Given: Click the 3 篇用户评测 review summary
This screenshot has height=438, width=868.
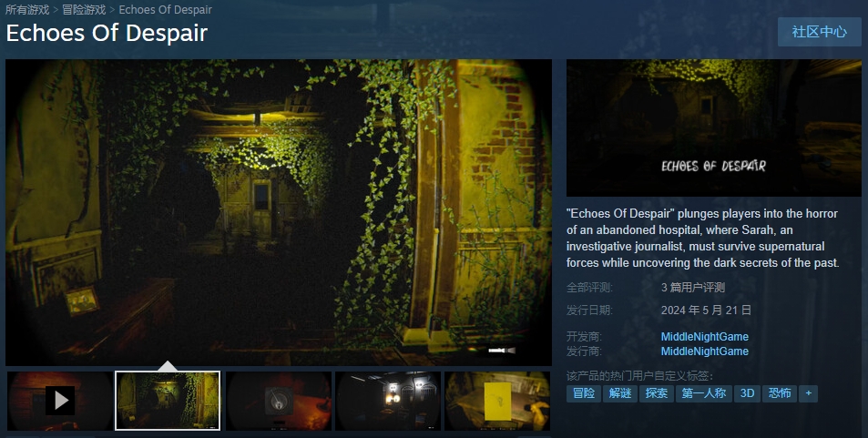Looking at the screenshot, I should click(693, 288).
